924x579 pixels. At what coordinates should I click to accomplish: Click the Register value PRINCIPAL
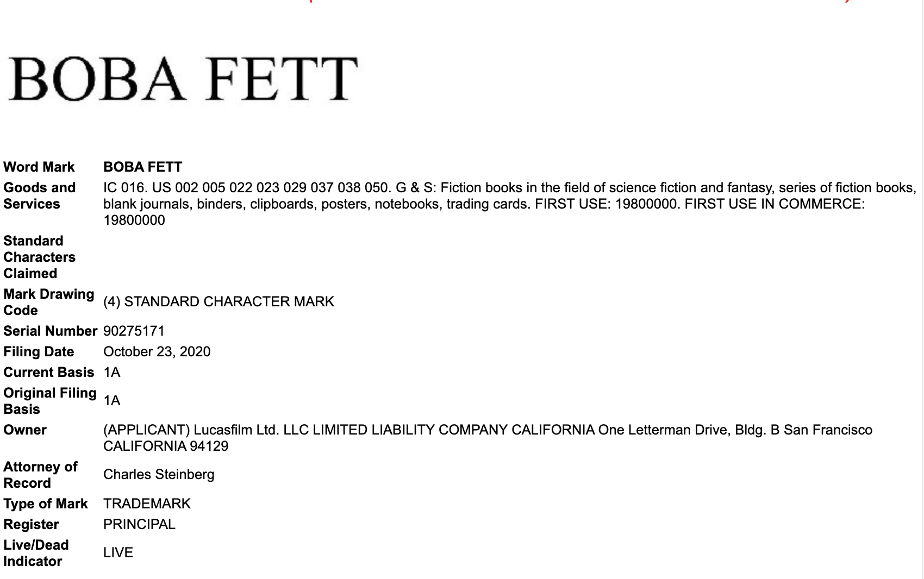point(139,524)
